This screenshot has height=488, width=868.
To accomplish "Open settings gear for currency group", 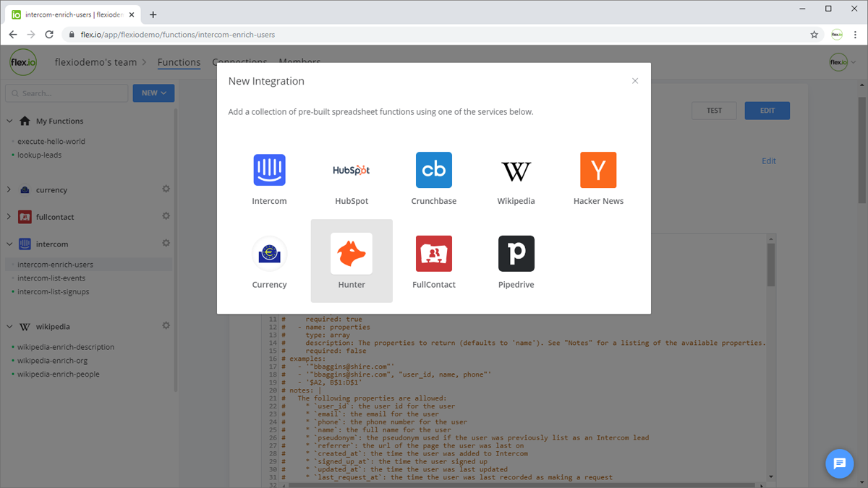I will click(166, 189).
